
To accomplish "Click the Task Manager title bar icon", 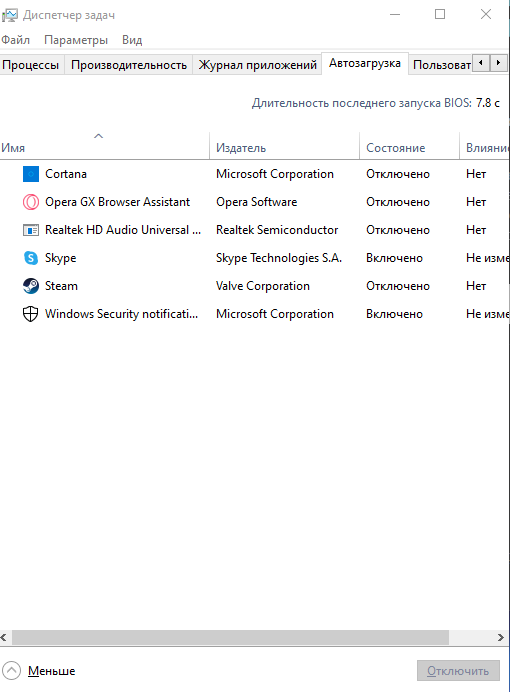I will tap(10, 15).
